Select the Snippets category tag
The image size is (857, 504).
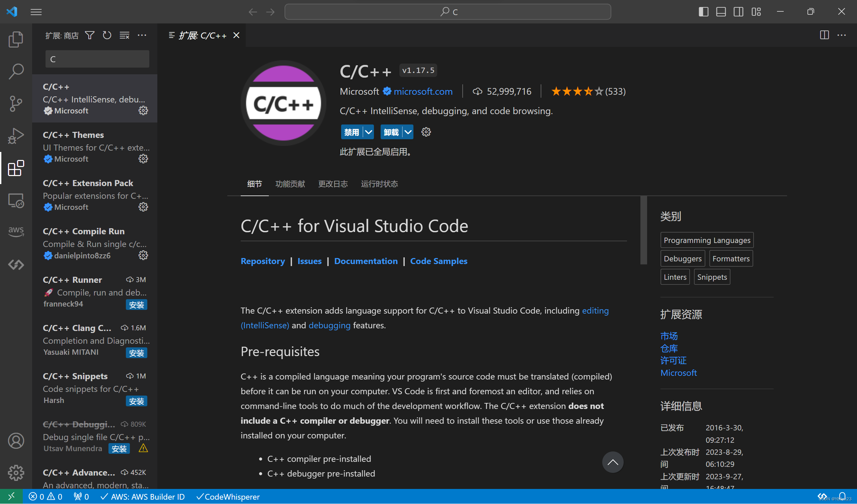pos(712,277)
